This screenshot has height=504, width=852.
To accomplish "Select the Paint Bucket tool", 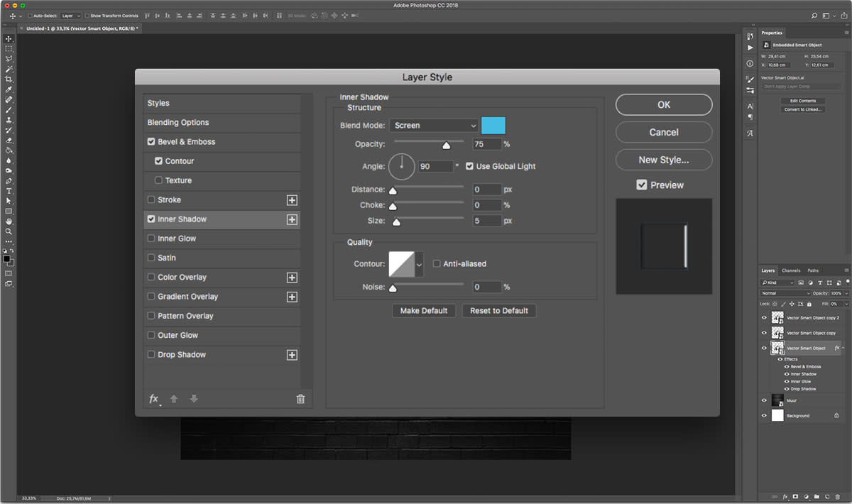I will (x=9, y=150).
